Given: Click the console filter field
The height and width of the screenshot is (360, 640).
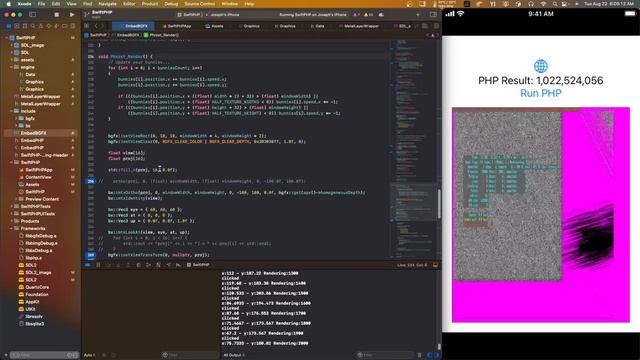Looking at the screenshot, I should coord(384,355).
